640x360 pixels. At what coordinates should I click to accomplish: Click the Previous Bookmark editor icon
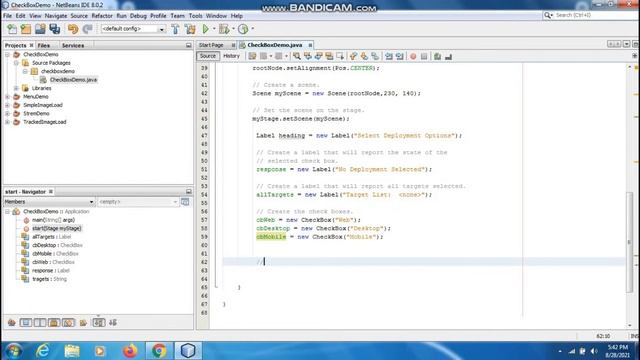click(353, 56)
